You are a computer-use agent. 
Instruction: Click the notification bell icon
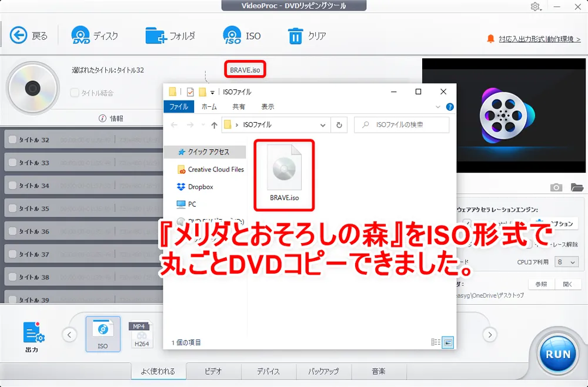click(490, 39)
